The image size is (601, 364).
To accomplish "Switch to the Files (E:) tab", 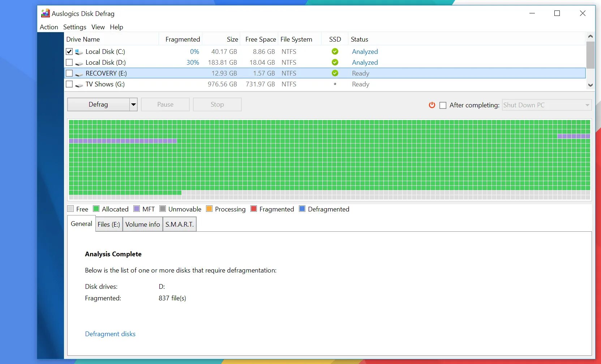I will (x=109, y=224).
